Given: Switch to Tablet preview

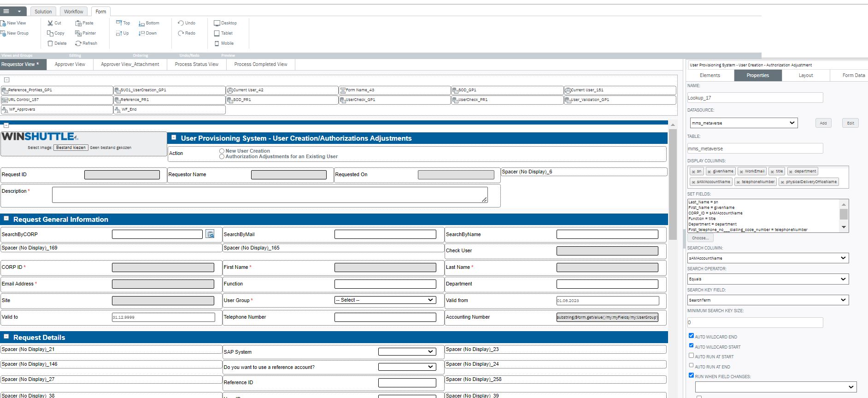Looking at the screenshot, I should pyautogui.click(x=217, y=33).
